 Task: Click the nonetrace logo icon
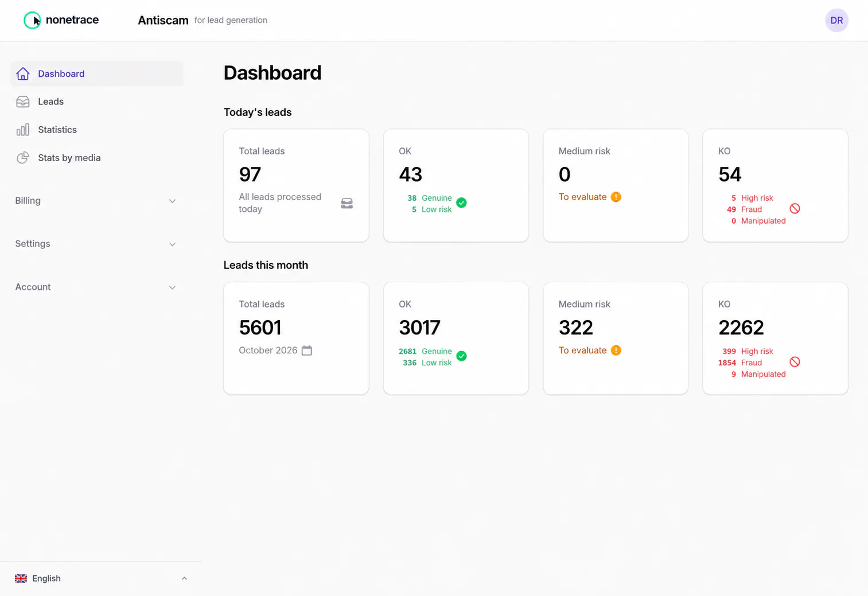(x=32, y=20)
